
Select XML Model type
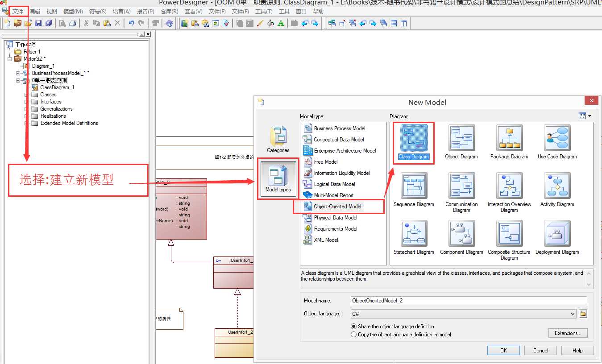click(x=321, y=240)
